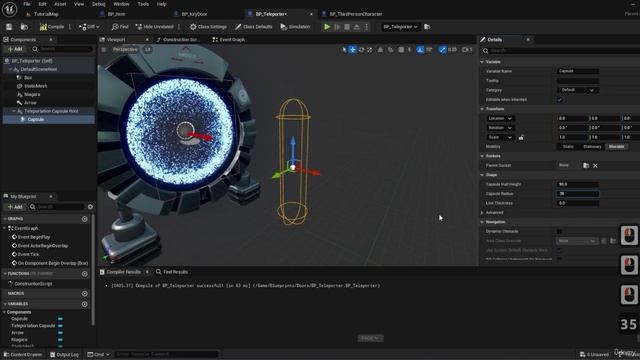This screenshot has width=640, height=360.
Task: Select the Arrow component
Action: click(x=30, y=103)
